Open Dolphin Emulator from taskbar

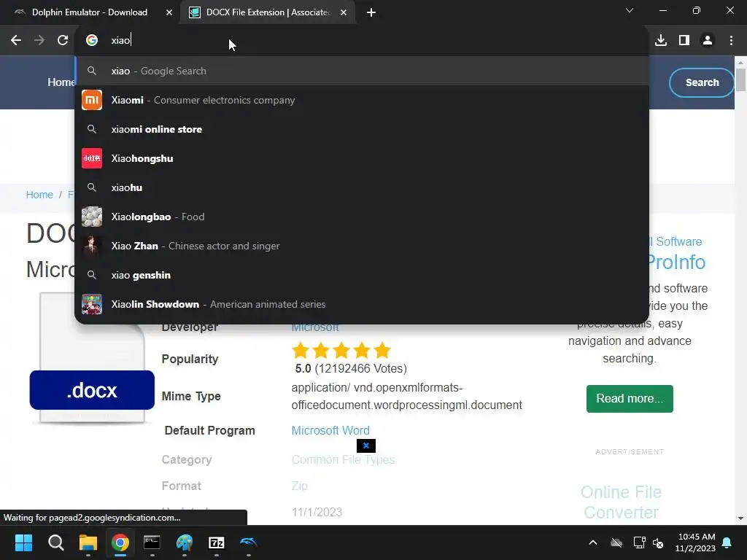point(249,542)
